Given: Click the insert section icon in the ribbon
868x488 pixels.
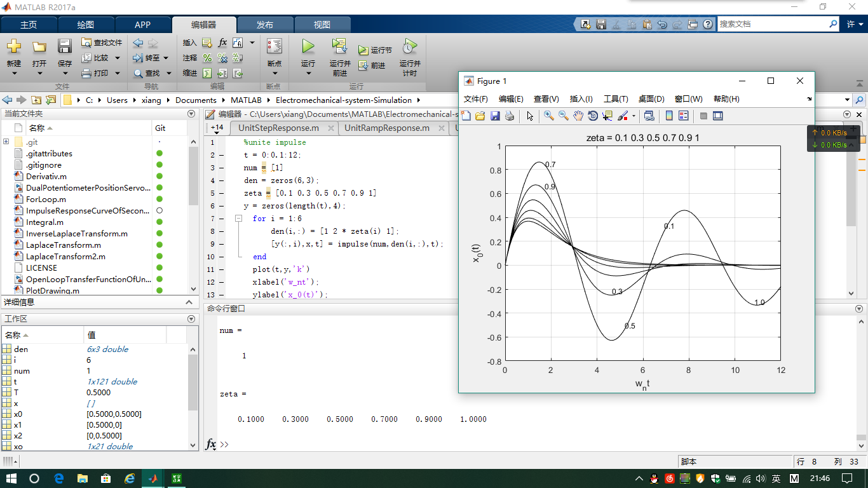Looking at the screenshot, I should [207, 43].
